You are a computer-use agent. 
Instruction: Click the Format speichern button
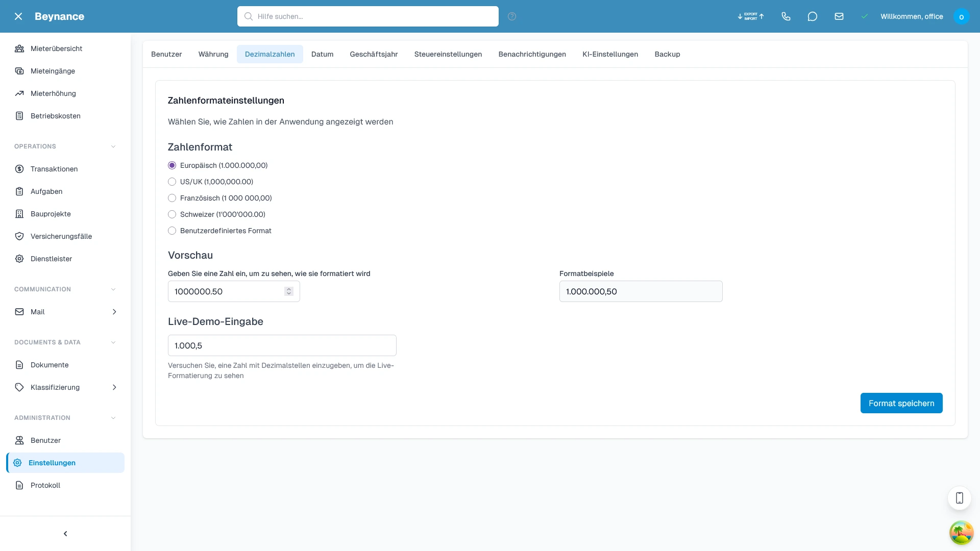point(901,403)
